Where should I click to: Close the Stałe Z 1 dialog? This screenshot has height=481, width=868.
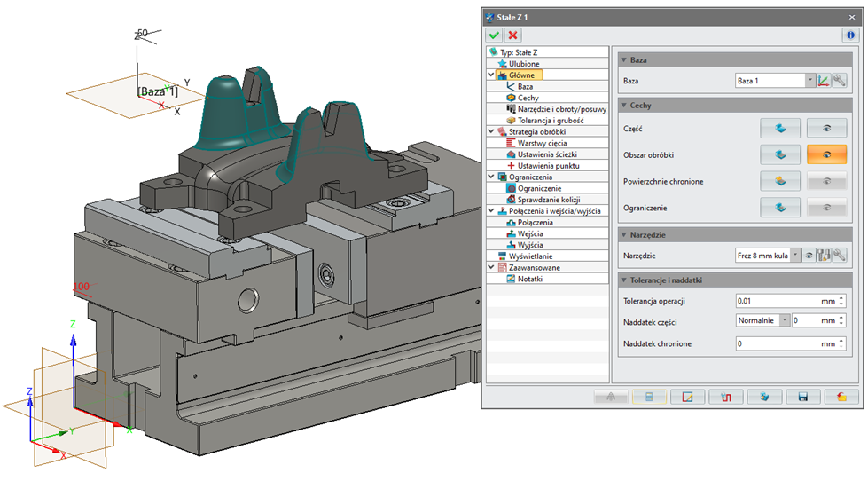coord(852,17)
